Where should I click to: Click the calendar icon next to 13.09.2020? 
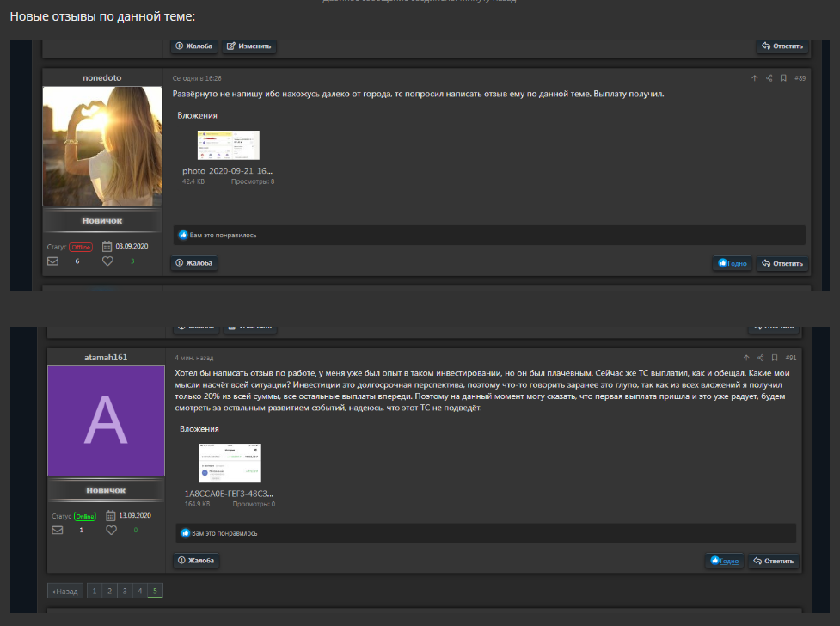tap(110, 516)
